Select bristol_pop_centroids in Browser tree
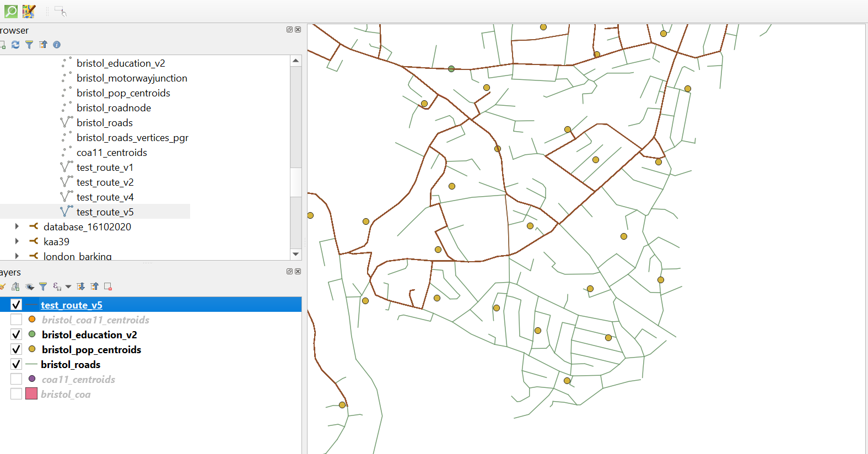This screenshot has height=454, width=868. pos(123,93)
